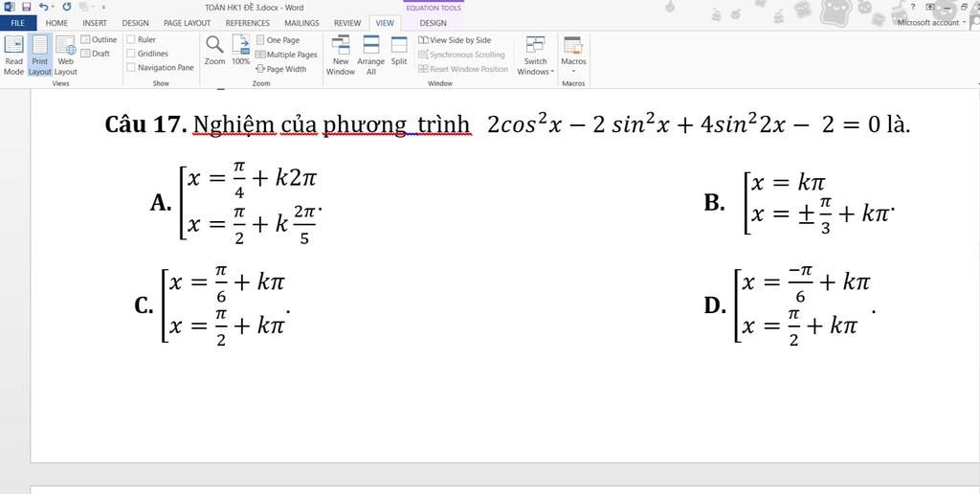Viewport: 980px width, 494px height.
Task: Open Ribbon Display Options button
Action: (x=930, y=7)
